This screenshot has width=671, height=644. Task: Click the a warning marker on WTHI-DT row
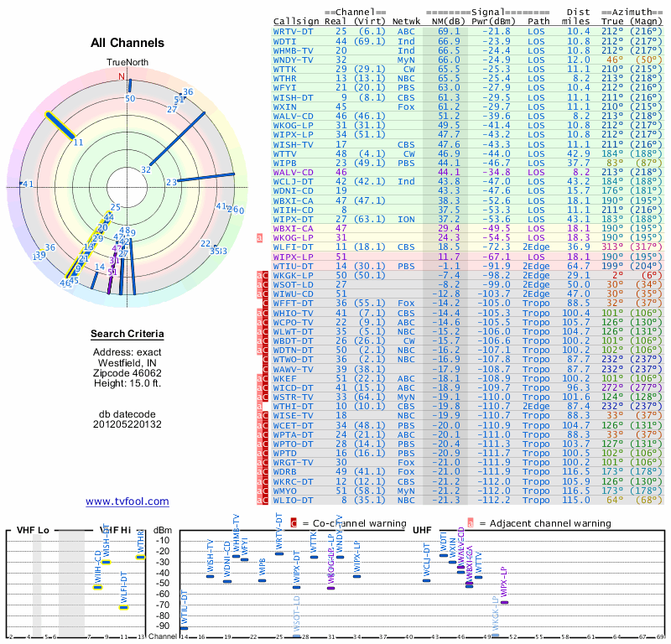259,406
